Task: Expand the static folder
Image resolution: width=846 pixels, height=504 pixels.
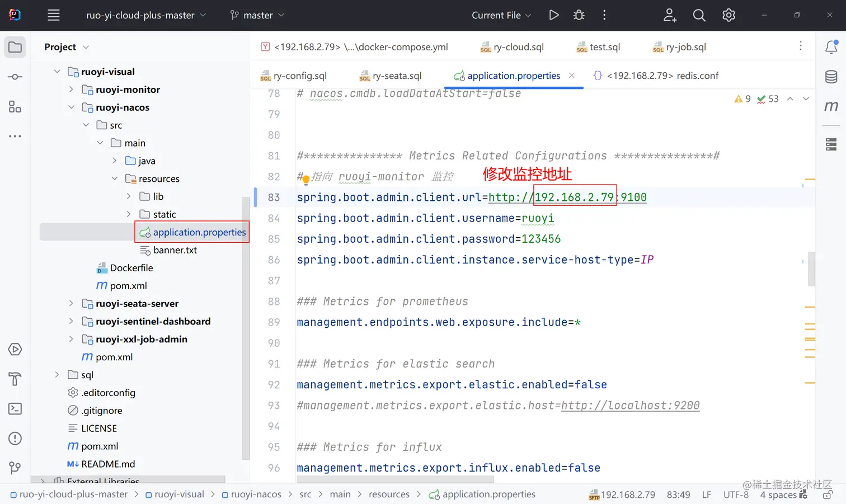Action: pyautogui.click(x=129, y=214)
